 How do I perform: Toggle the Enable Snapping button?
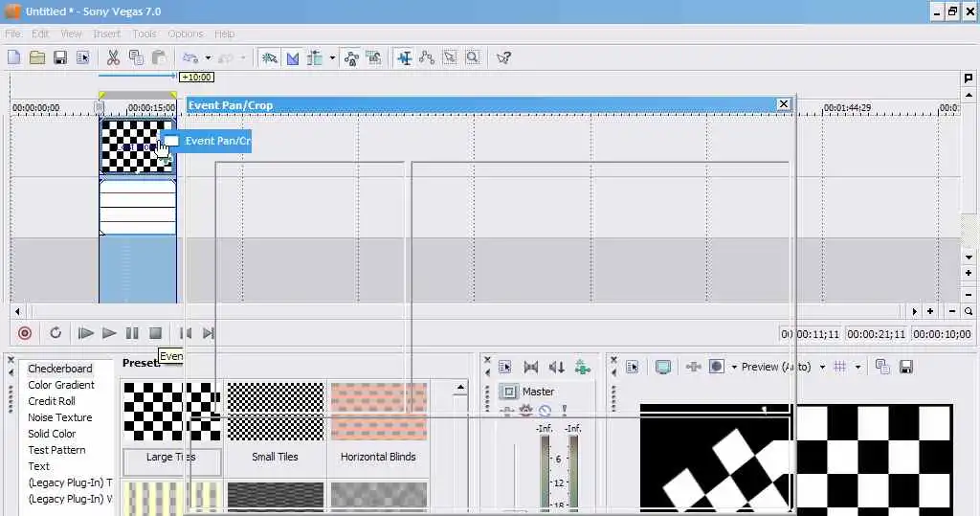tap(269, 58)
